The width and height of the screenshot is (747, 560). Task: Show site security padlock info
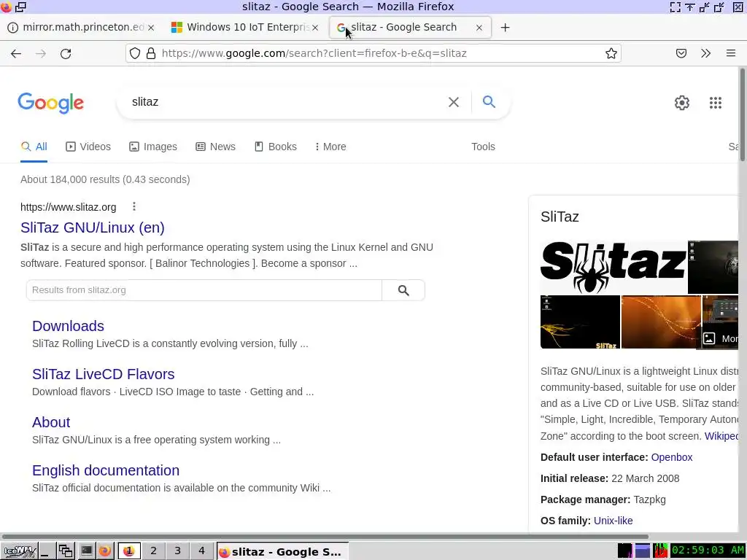151,53
